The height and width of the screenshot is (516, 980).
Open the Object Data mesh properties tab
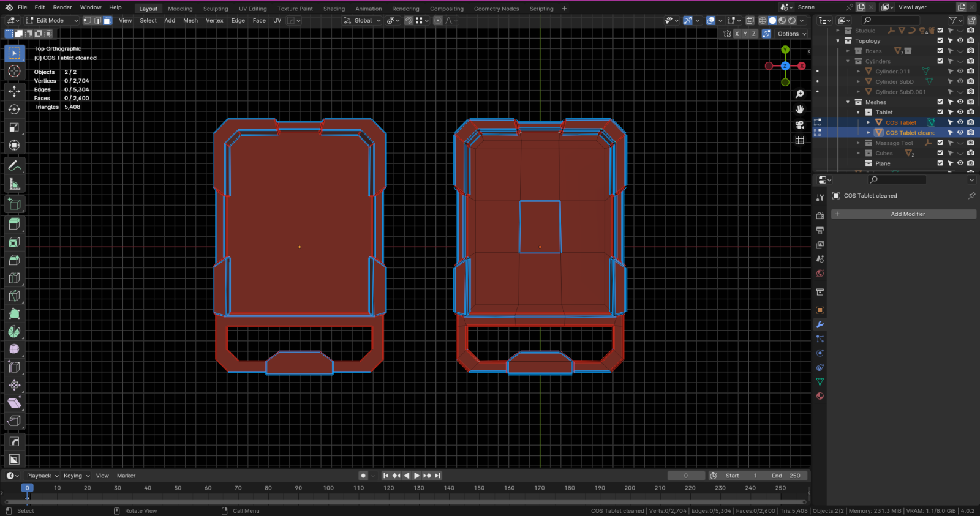click(820, 381)
